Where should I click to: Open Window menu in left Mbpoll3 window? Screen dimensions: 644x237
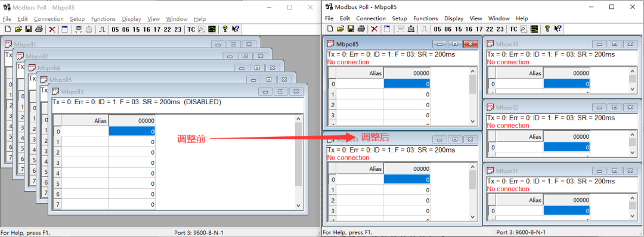point(177,19)
